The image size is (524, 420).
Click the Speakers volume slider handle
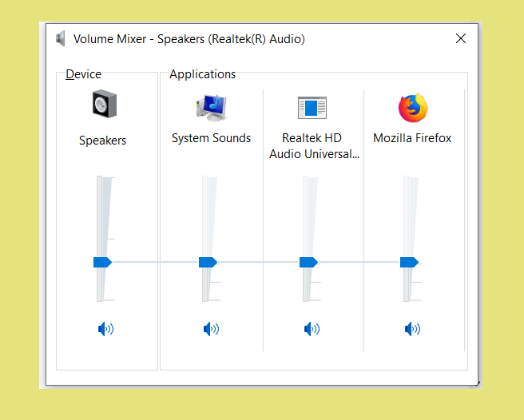point(102,262)
